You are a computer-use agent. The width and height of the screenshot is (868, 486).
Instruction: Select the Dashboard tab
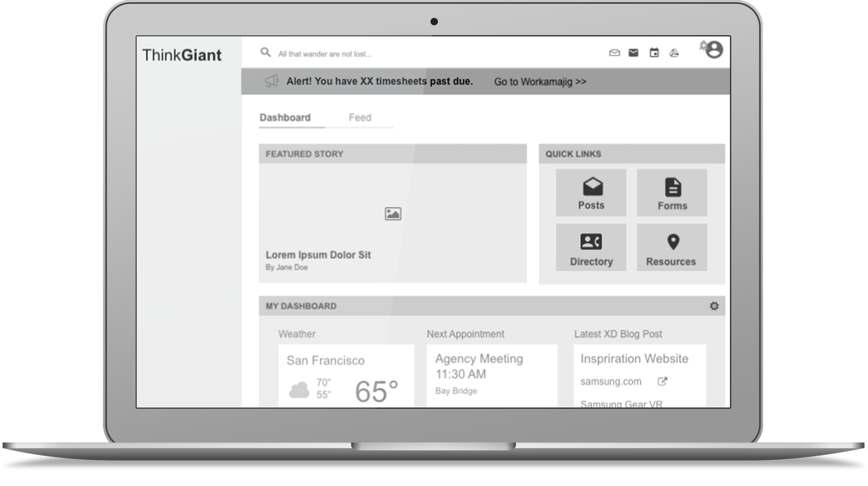[x=285, y=118]
